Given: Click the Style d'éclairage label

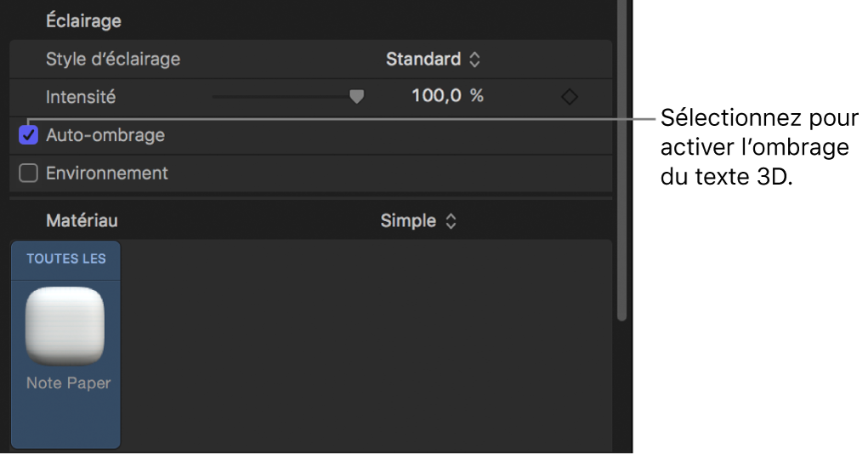Looking at the screenshot, I should pyautogui.click(x=113, y=60).
